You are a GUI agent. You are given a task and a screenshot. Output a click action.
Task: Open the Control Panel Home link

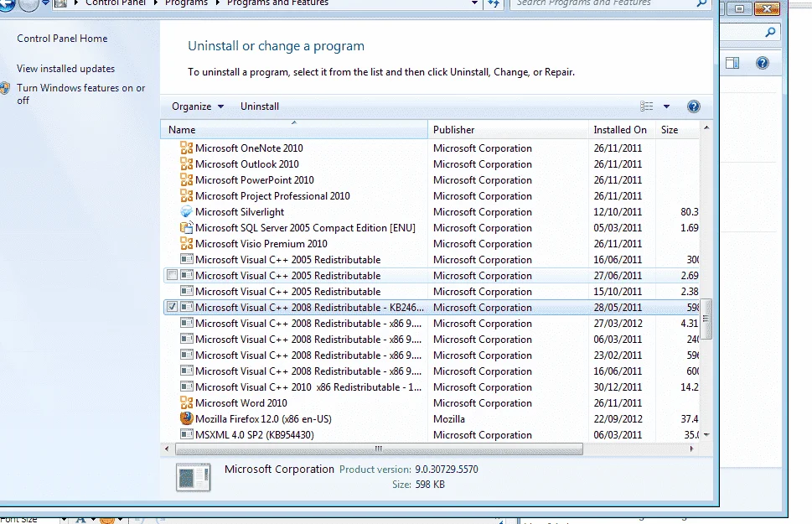(62, 39)
